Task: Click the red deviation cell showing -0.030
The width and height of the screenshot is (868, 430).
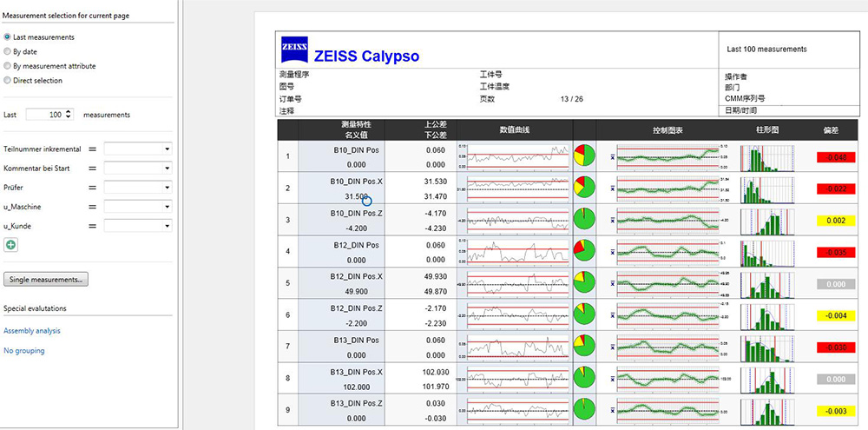Action: [x=835, y=347]
